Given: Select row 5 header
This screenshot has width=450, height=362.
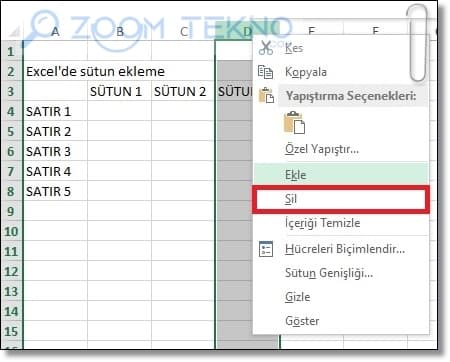Looking at the screenshot, I should point(11,131).
